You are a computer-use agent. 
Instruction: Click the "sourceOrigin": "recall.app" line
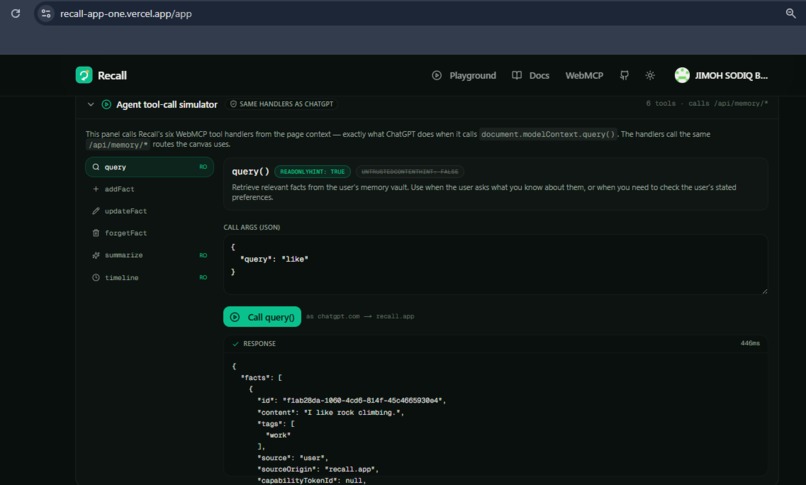318,469
